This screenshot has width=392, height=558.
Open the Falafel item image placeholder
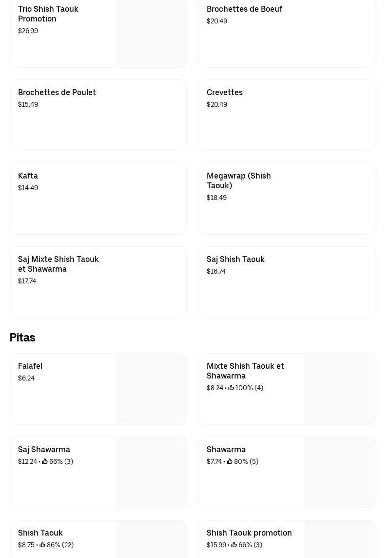[x=151, y=389]
